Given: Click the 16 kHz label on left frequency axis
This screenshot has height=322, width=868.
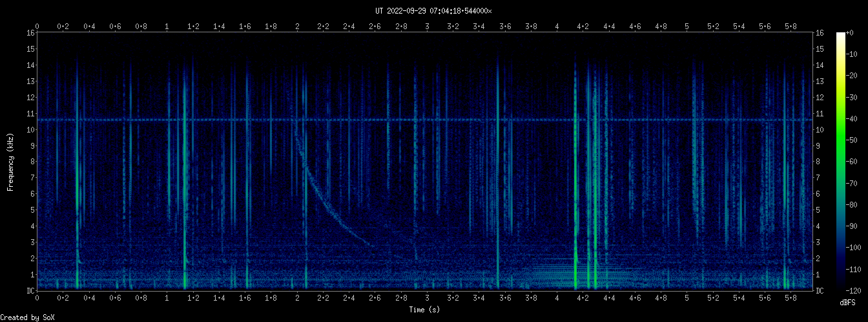Looking at the screenshot, I should point(30,33).
